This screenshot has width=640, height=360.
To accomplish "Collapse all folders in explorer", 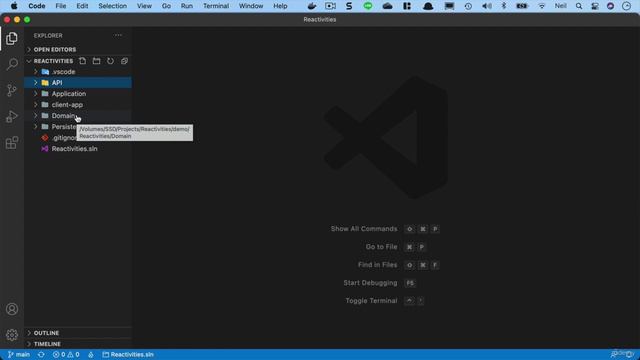I will (124, 61).
